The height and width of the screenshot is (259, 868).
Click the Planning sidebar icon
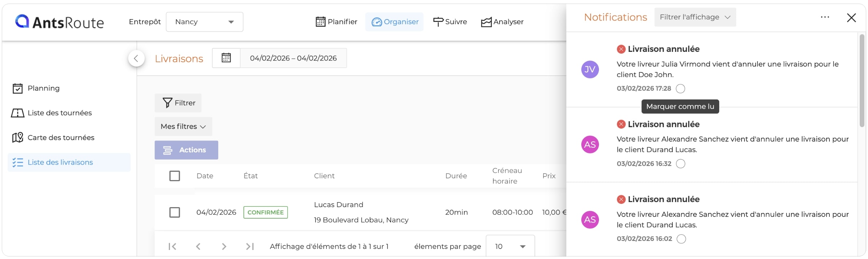18,88
